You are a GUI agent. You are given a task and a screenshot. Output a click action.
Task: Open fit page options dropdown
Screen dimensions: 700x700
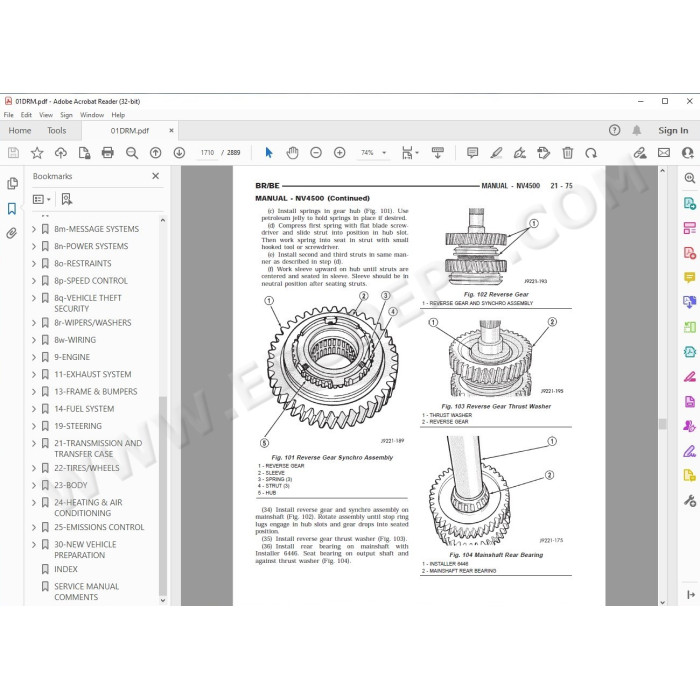point(410,153)
